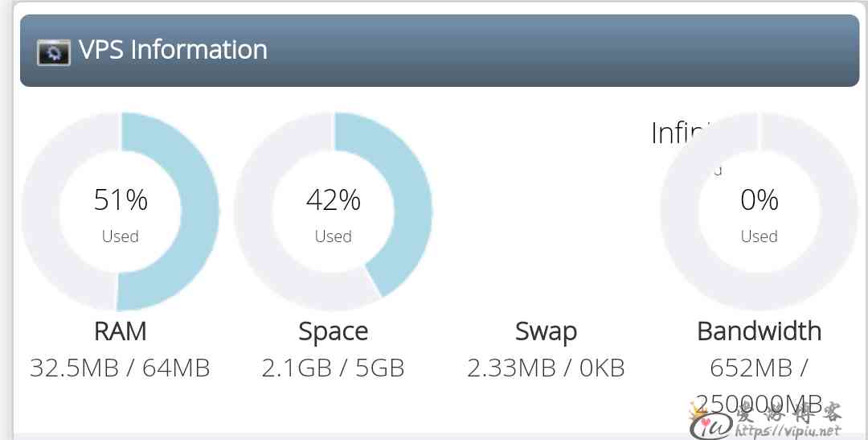The height and width of the screenshot is (440, 868).
Task: Click the VPS Information gear icon
Action: pos(53,52)
